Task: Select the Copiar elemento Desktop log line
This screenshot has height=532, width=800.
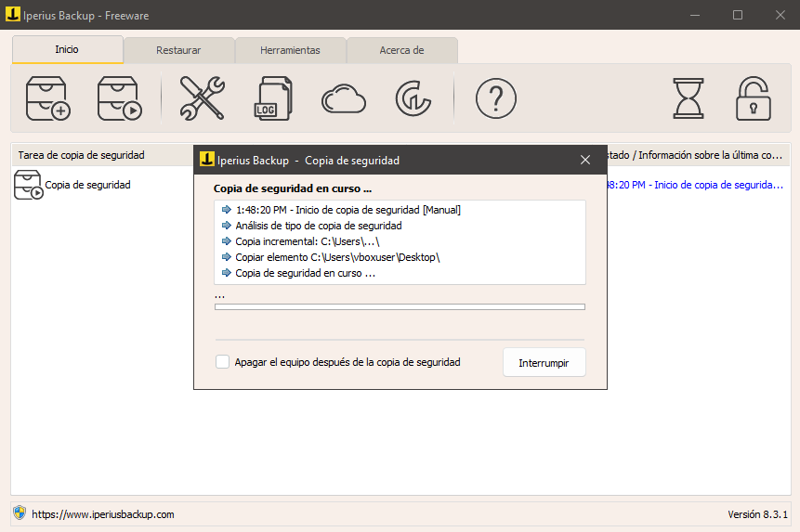Action: [x=336, y=257]
